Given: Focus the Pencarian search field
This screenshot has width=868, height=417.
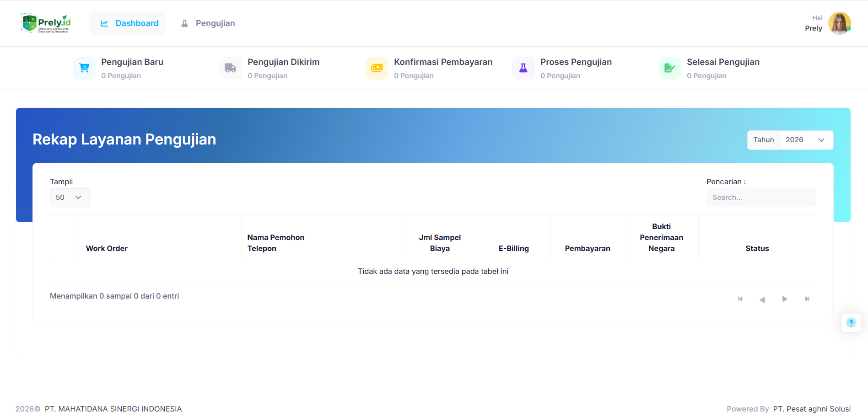Looking at the screenshot, I should 761,198.
